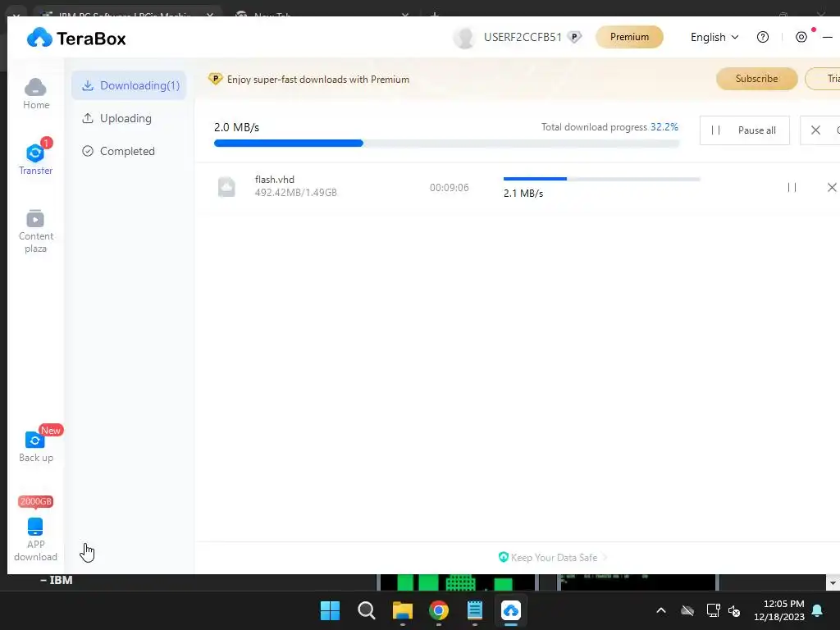Click the browser scrollbar down arrow

(833, 582)
